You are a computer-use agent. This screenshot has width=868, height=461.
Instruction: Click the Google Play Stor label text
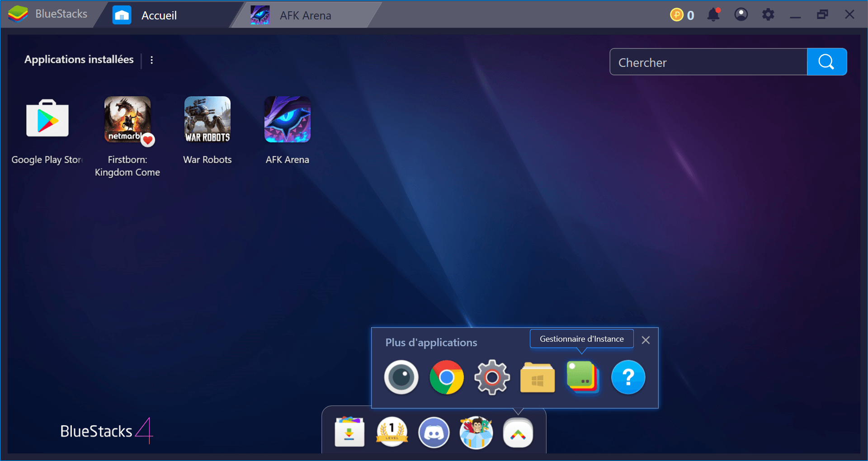[47, 160]
